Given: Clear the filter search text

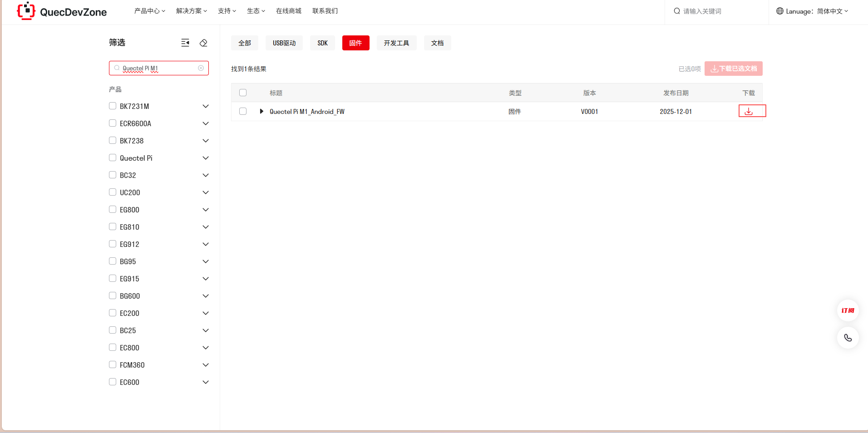Looking at the screenshot, I should click(x=201, y=68).
